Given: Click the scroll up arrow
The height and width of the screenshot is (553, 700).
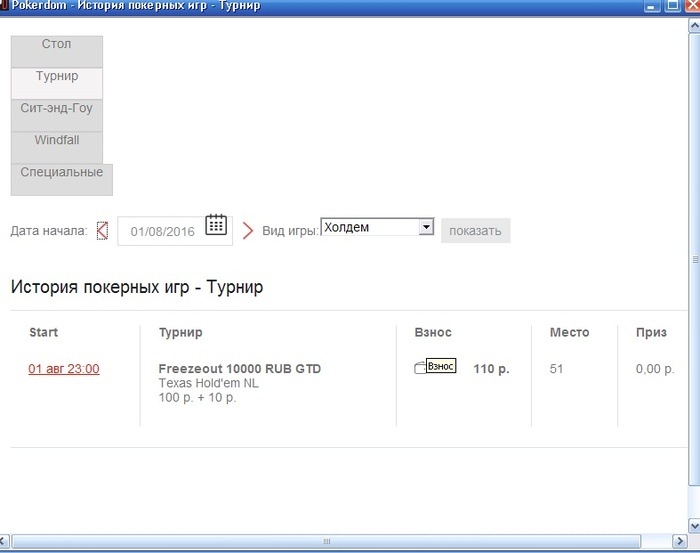Looking at the screenshot, I should [695, 25].
